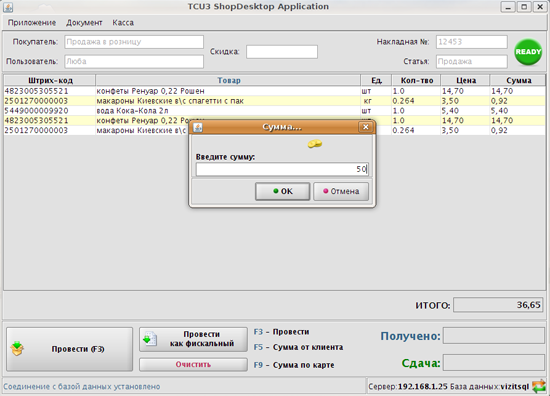Click the server address 192.168.1.25
550x396 pixels.
[423, 387]
